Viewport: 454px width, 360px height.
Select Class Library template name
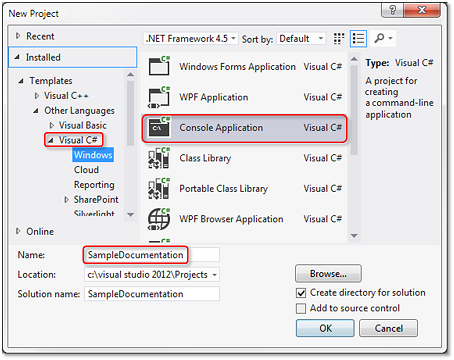coord(205,158)
